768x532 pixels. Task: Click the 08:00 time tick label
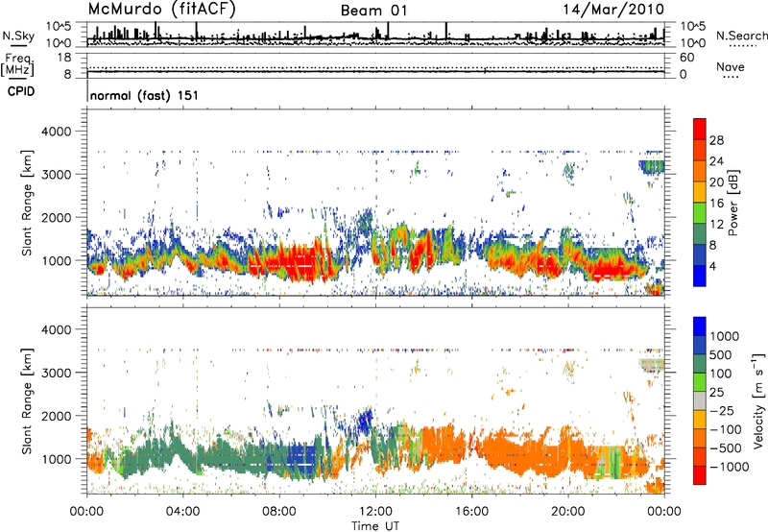point(279,512)
